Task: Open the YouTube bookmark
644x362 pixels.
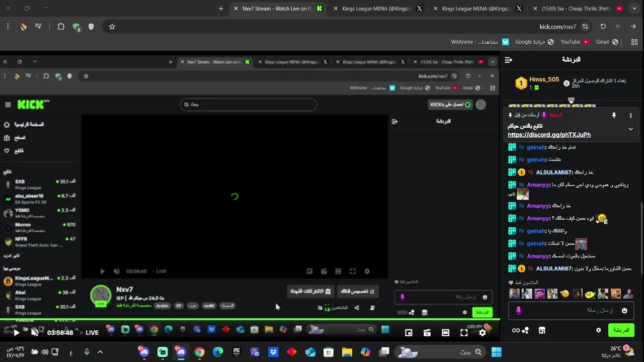Action: point(575,42)
